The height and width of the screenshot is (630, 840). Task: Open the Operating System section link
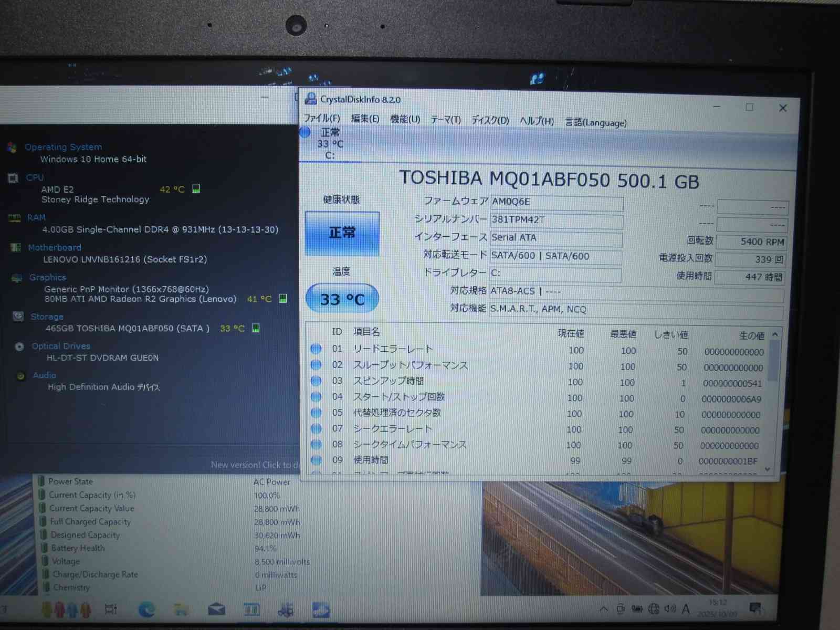(63, 147)
